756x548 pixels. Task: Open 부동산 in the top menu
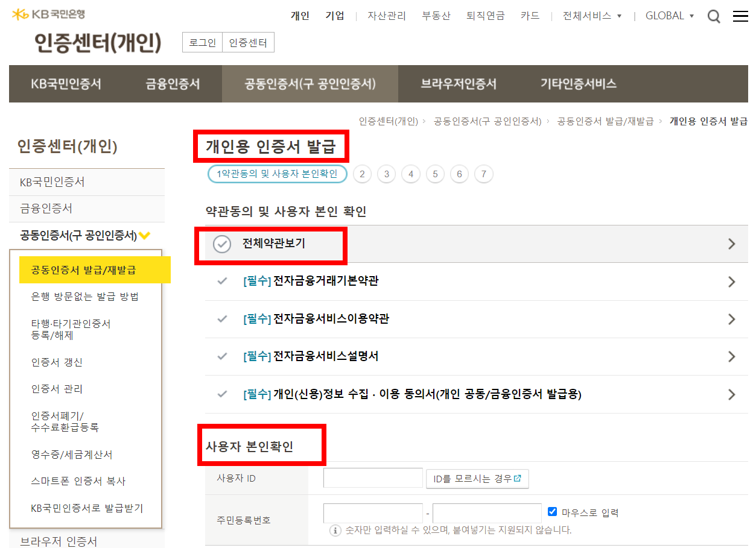coord(436,16)
